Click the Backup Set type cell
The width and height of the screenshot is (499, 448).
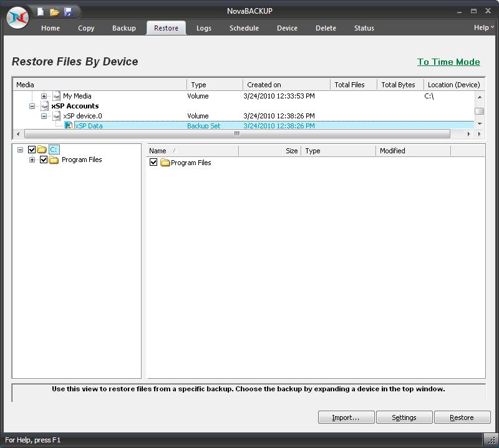204,126
